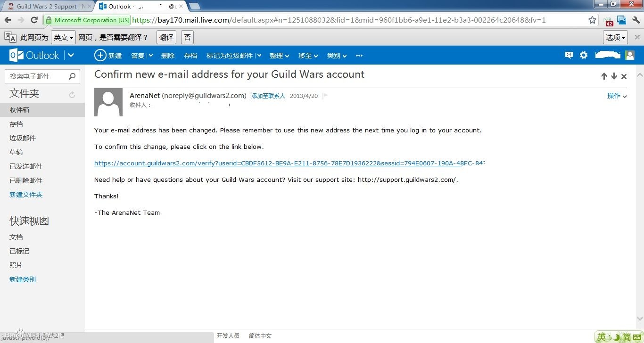
Task: Click the 添加至联系人 (Add to contacts) link
Action: pyautogui.click(x=268, y=96)
